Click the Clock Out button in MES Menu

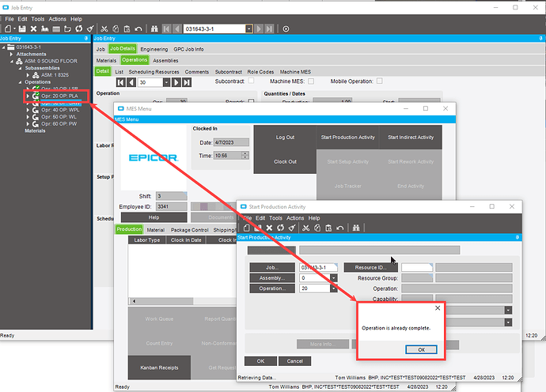click(x=285, y=162)
